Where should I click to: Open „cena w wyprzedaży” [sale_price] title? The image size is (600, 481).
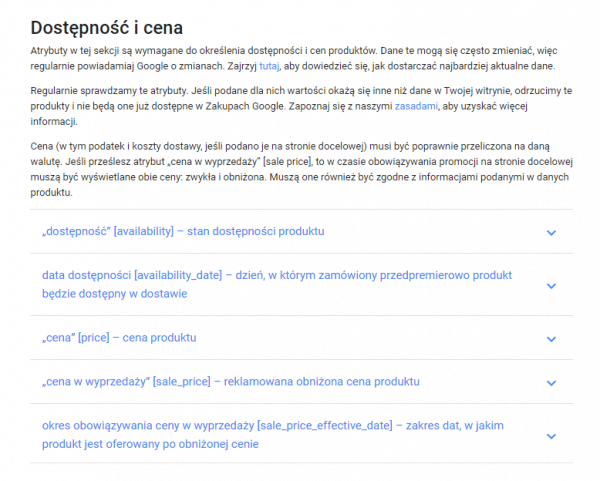(x=231, y=382)
